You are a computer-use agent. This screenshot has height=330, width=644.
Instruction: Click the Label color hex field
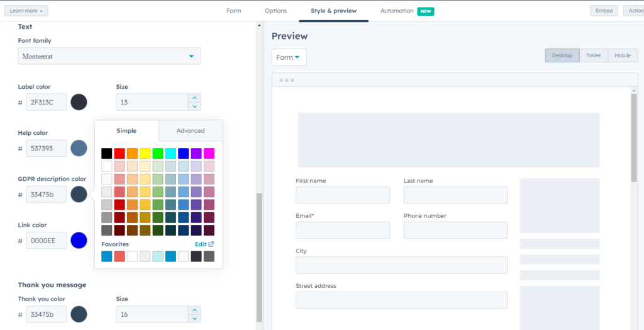point(47,102)
